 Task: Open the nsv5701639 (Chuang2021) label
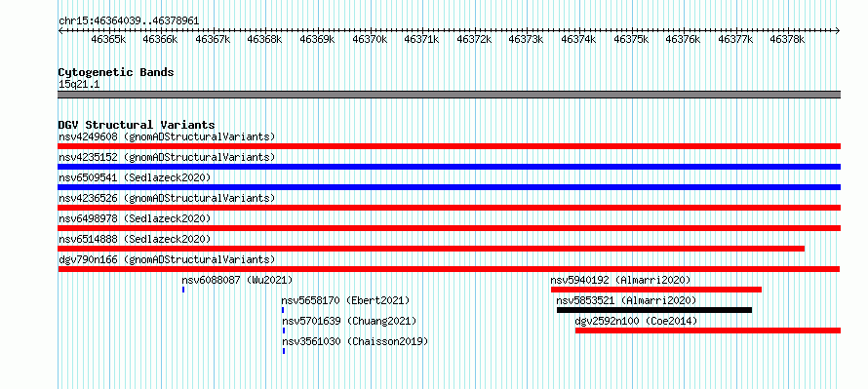pos(349,321)
